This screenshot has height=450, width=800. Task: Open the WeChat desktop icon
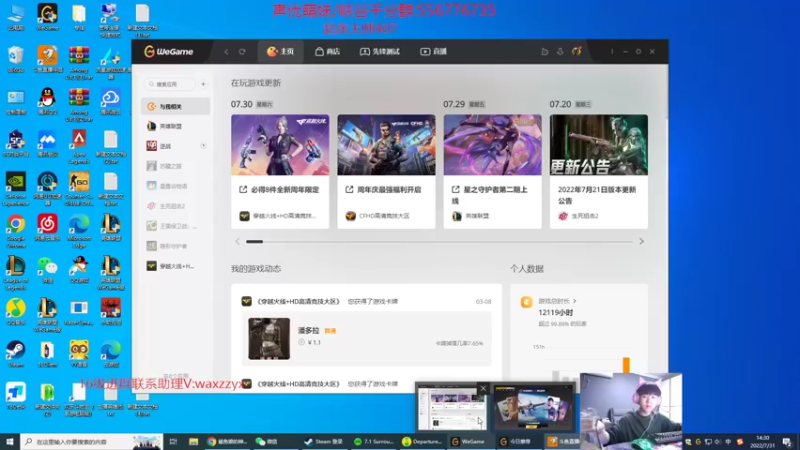click(47, 269)
